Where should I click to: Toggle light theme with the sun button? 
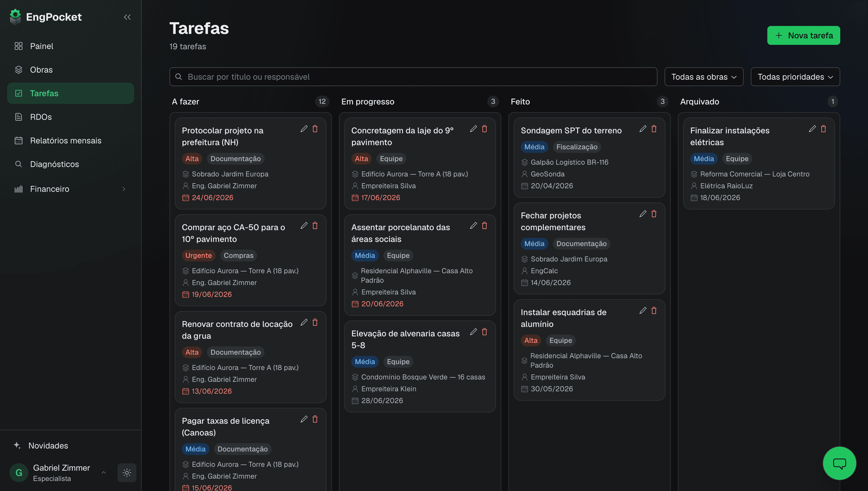click(x=127, y=472)
